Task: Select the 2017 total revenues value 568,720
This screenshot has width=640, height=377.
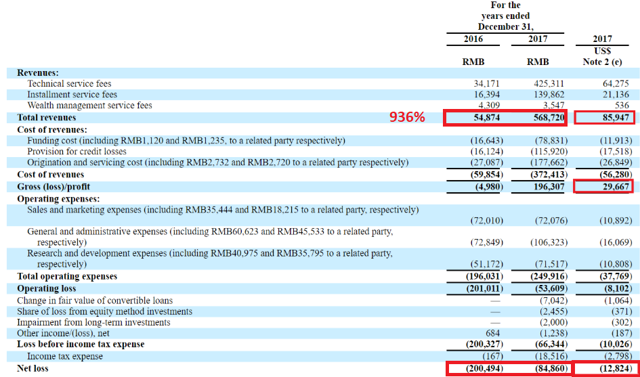Action: pos(548,118)
